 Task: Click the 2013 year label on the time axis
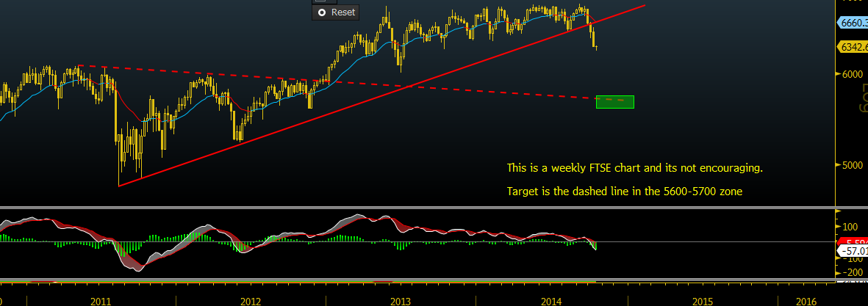pos(401,302)
